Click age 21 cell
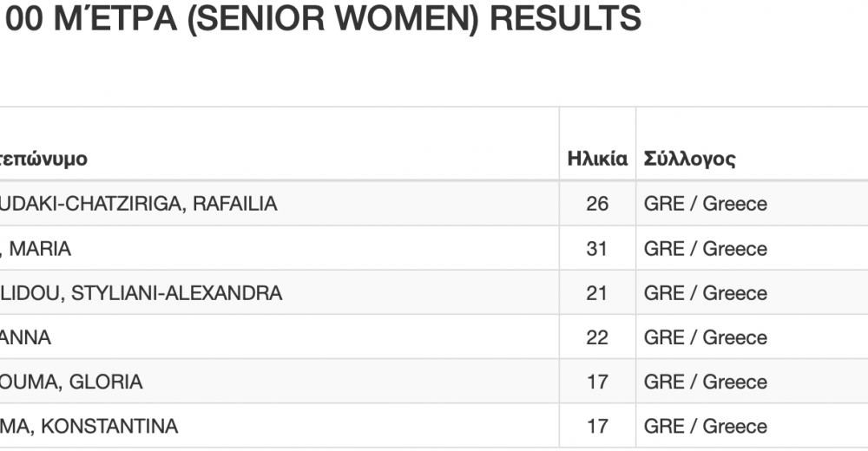Screen dimensions: 868x451 coord(597,293)
